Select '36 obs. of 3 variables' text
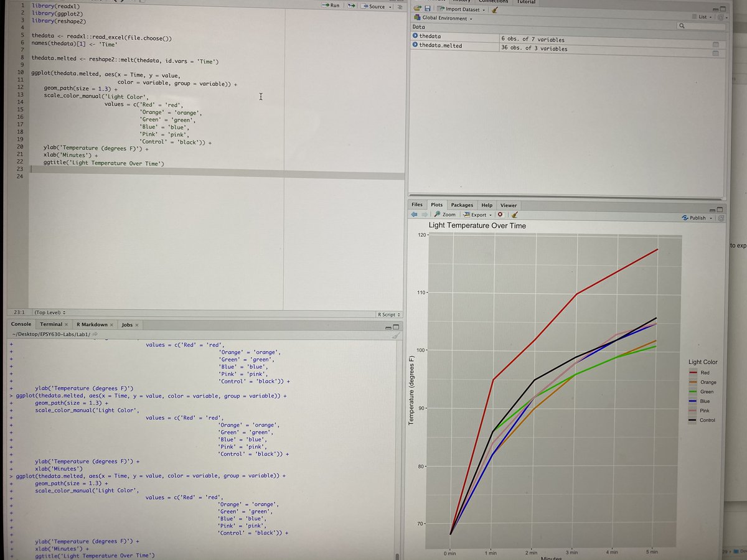This screenshot has width=747, height=560. click(534, 48)
